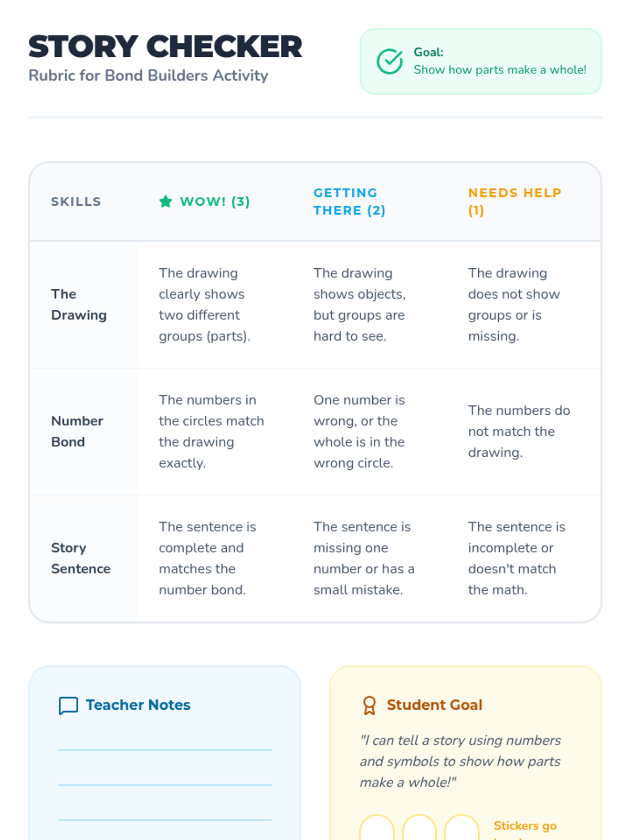Select the Getting There (2) column header

(x=350, y=202)
